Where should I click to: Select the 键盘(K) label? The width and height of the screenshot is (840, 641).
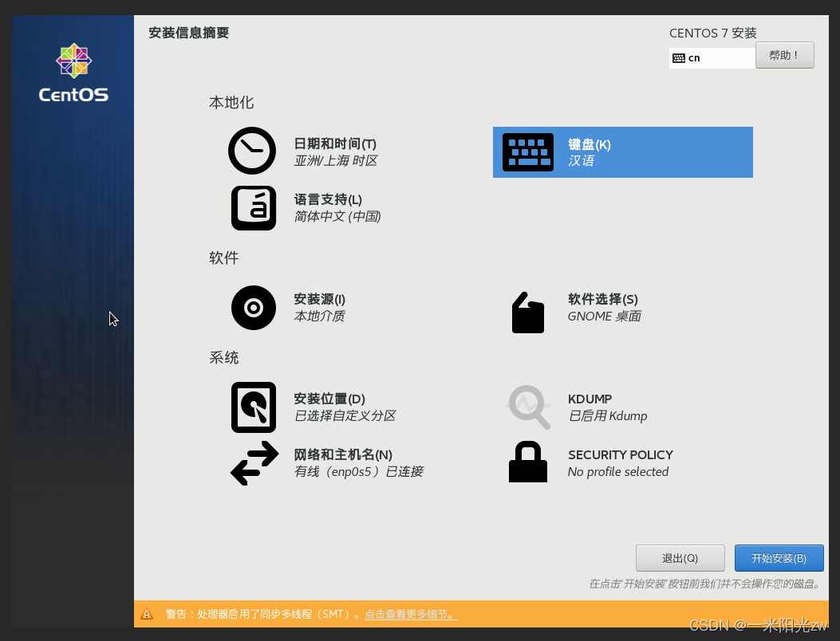(x=590, y=144)
